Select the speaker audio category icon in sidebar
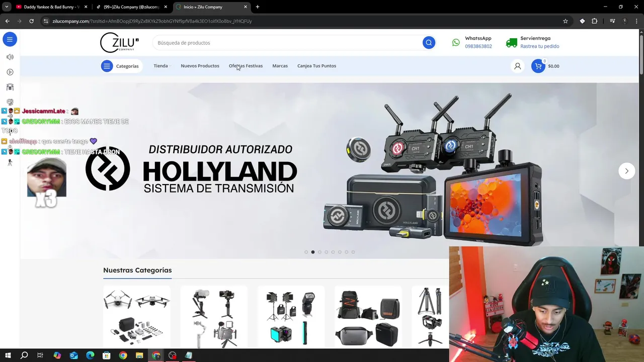Image resolution: width=644 pixels, height=362 pixels. pos(10,57)
